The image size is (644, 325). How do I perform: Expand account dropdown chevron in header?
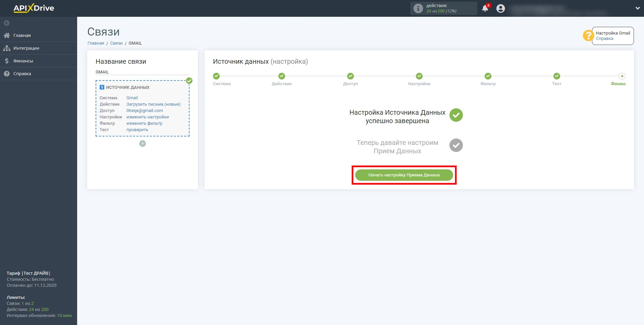(x=638, y=8)
